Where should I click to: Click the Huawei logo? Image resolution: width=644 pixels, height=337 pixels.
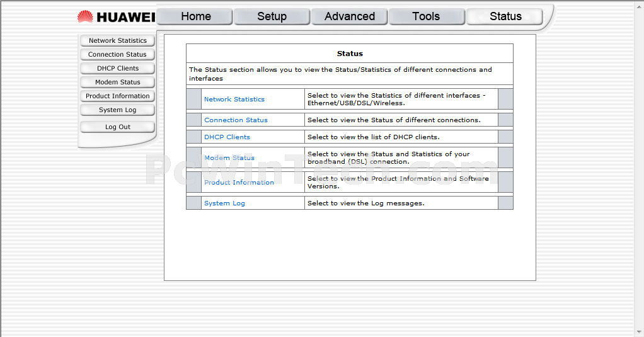(x=116, y=17)
